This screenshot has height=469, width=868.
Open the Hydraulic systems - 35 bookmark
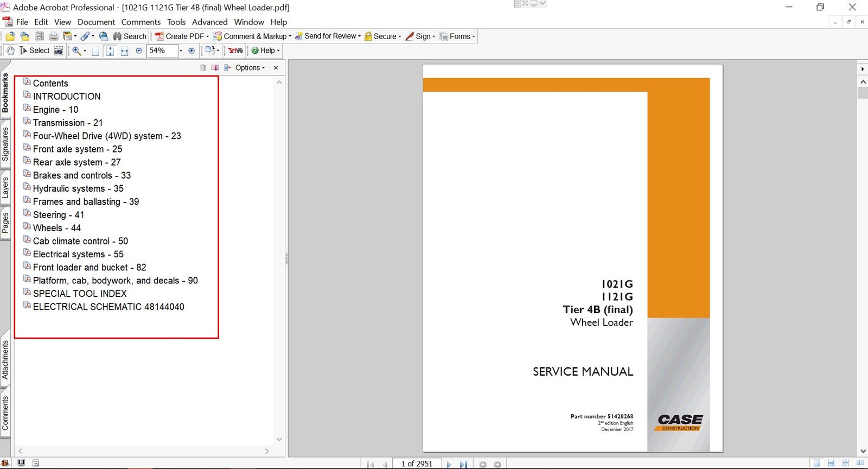(78, 188)
